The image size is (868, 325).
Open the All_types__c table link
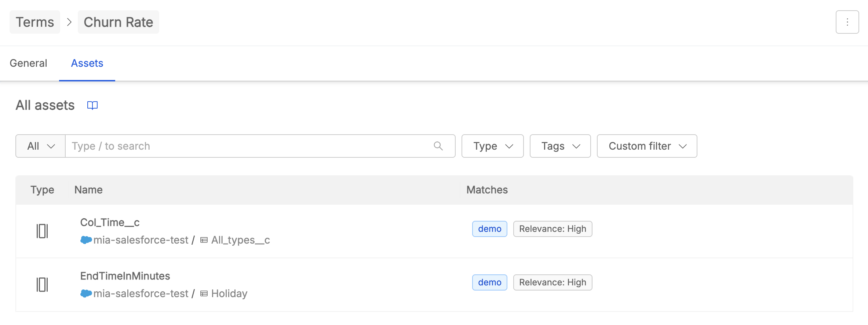(240, 240)
